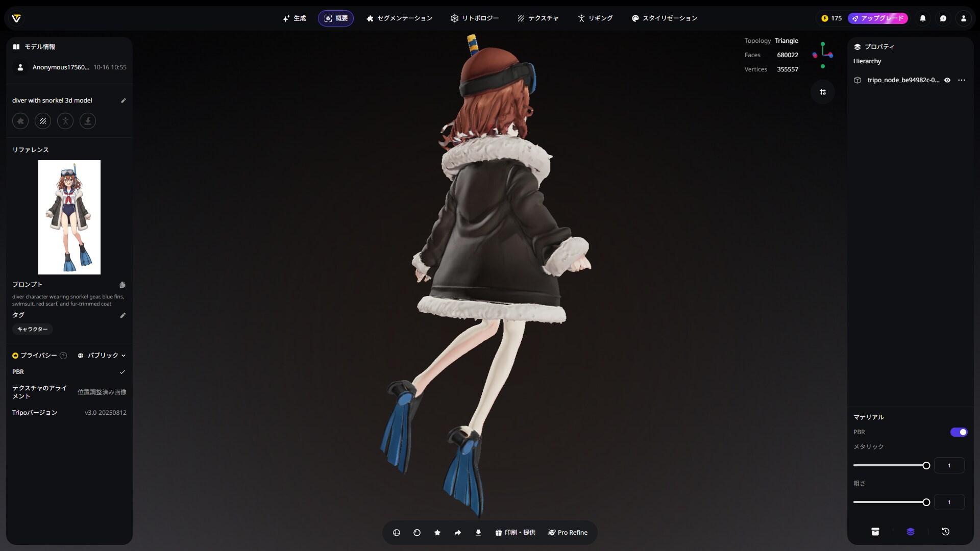Click the history icon in properties panel
This screenshot has height=551, width=980.
(945, 532)
